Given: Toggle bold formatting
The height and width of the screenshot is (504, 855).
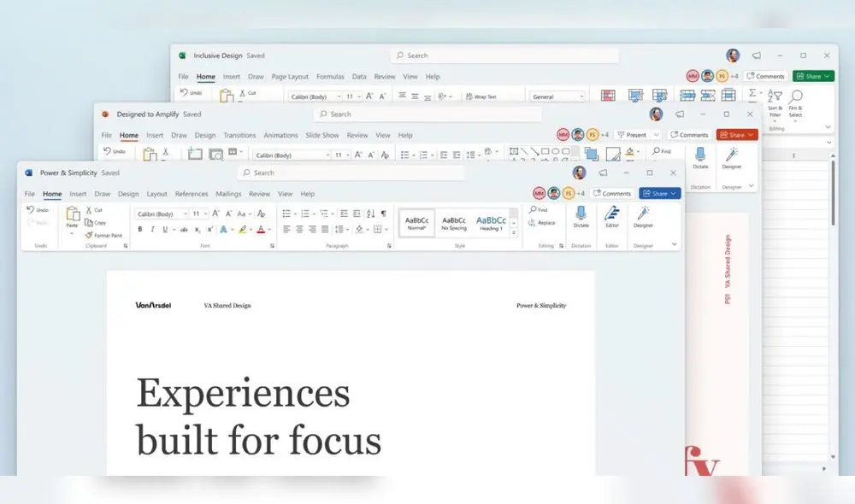Looking at the screenshot, I should (140, 229).
